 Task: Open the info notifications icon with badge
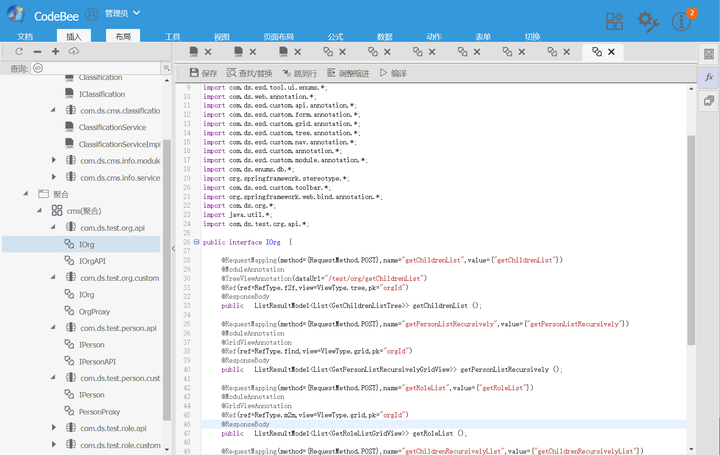(x=682, y=21)
